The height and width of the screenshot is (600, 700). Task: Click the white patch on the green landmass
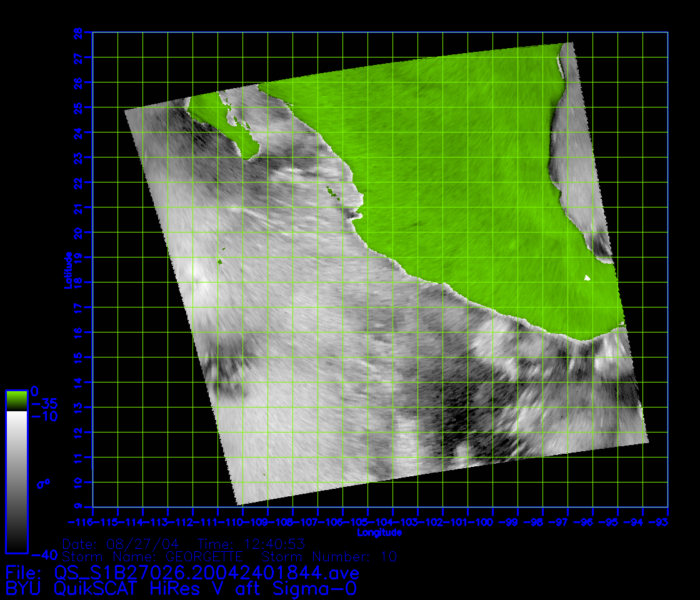pyautogui.click(x=587, y=278)
